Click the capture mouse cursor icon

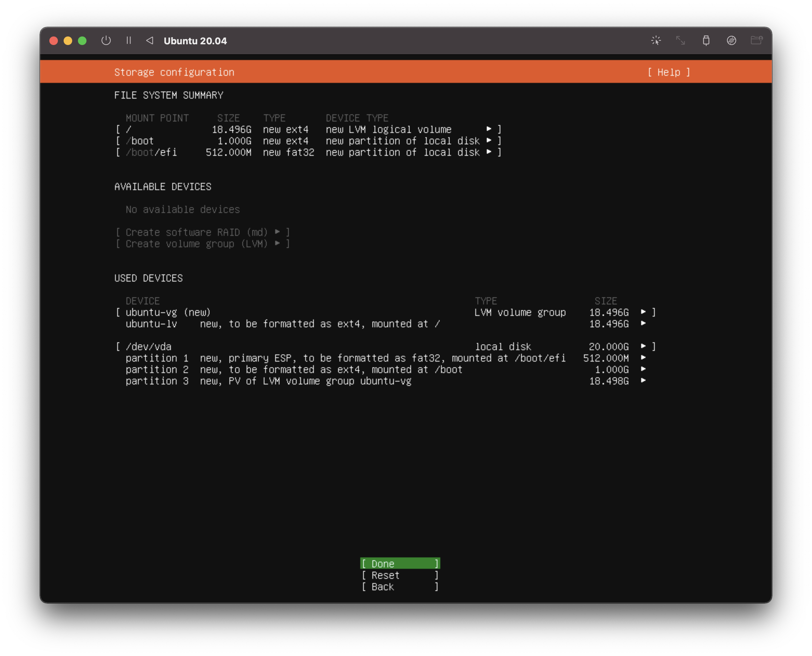pos(656,40)
